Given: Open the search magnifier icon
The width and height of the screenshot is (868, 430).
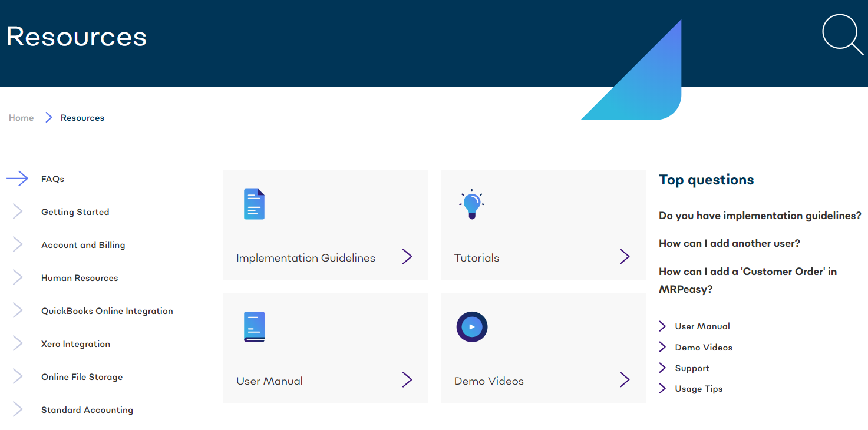Looking at the screenshot, I should click(843, 35).
